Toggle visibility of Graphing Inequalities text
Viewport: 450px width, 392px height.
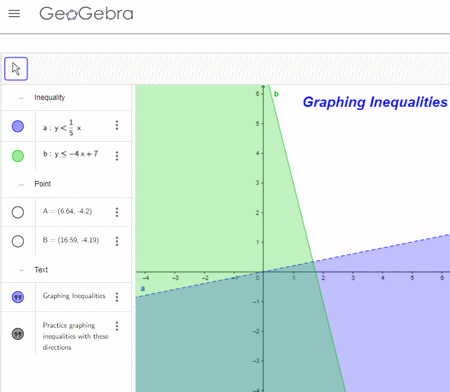(x=18, y=297)
